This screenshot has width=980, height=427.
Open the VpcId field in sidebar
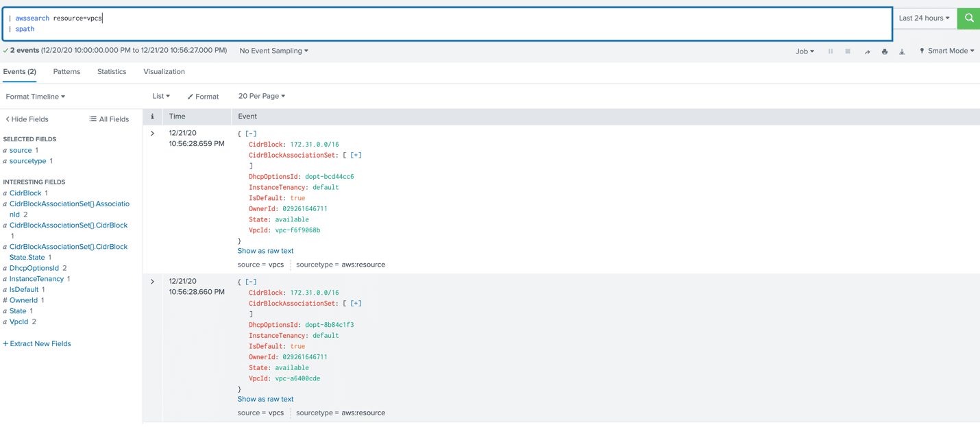click(19, 322)
